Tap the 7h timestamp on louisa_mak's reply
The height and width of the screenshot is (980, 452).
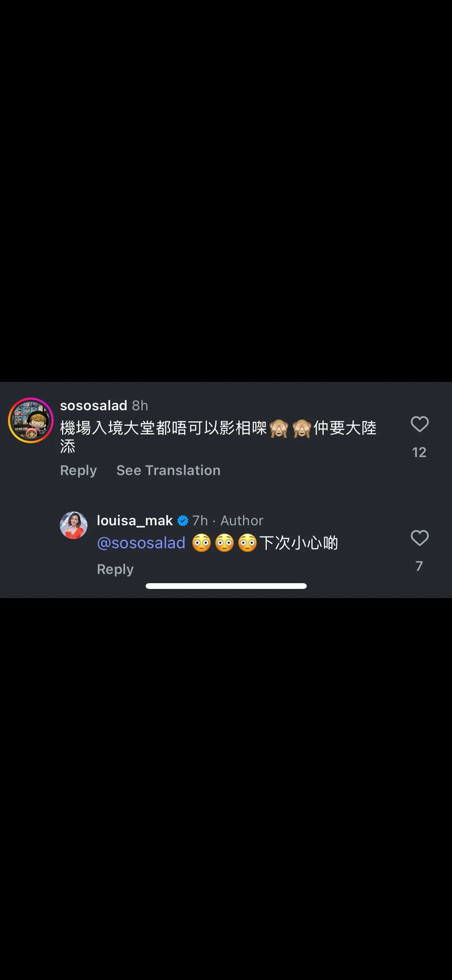click(200, 521)
